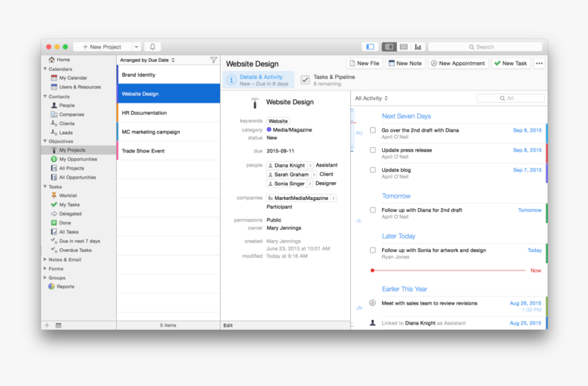Open All Projects in the sidebar
Viewport: 588px width, 386px height.
[68, 168]
